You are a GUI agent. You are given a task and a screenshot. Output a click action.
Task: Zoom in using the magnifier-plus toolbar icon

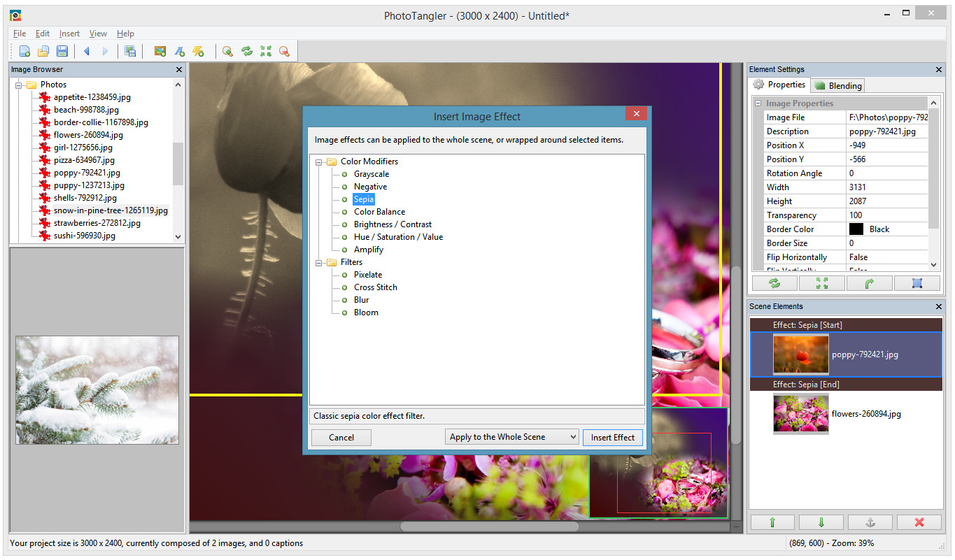(227, 50)
